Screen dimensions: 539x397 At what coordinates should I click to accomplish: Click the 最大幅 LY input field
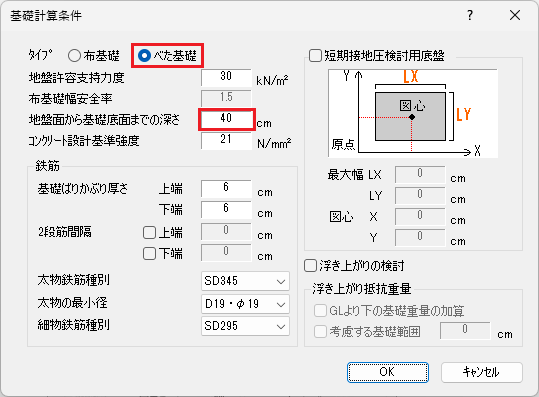420,196
